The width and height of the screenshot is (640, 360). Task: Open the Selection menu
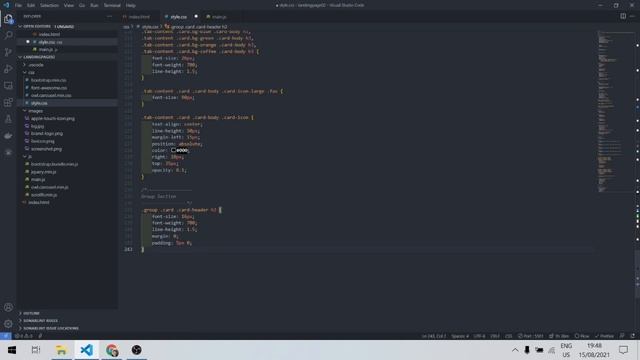pos(49,5)
